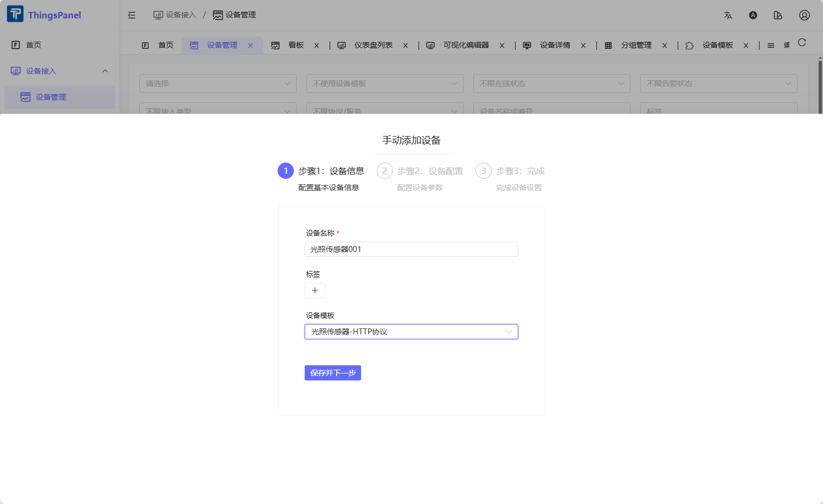Screen dimensions: 823x504
Task: Close the 设备模板 tab
Action: point(746,46)
